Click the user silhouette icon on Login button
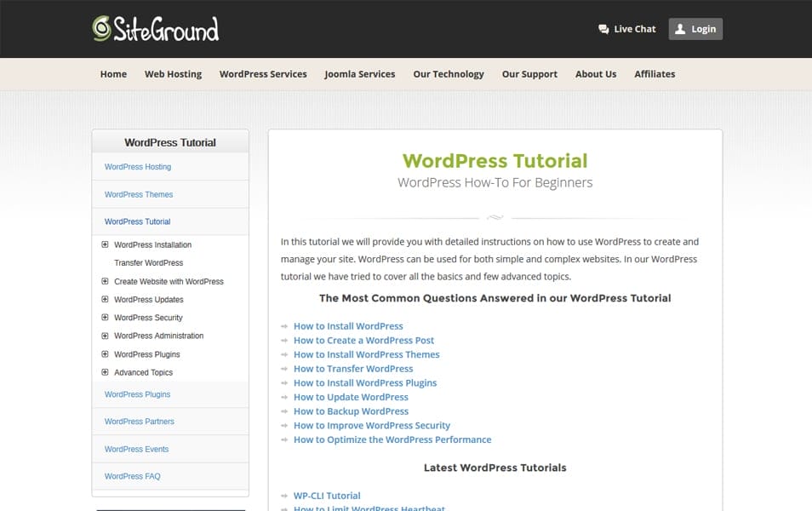This screenshot has width=812, height=511. coord(680,28)
